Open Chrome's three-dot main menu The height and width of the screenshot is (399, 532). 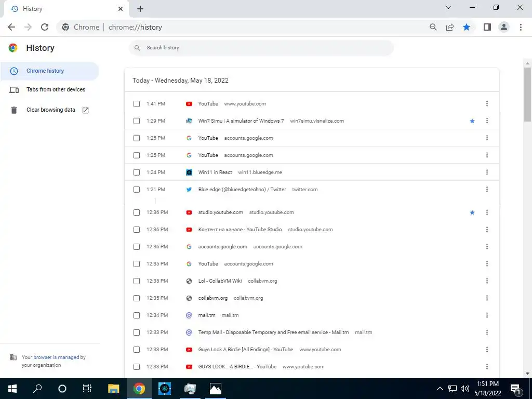coord(521,27)
